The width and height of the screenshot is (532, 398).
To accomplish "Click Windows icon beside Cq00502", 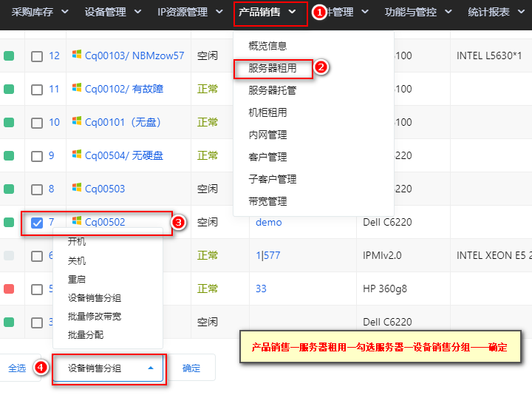I will (x=76, y=221).
